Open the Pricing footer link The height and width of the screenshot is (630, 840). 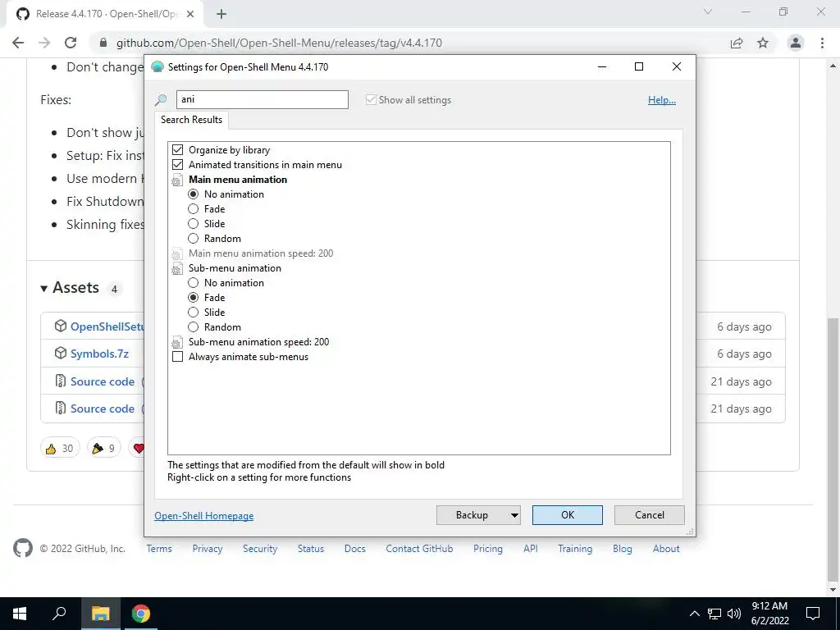coord(488,549)
